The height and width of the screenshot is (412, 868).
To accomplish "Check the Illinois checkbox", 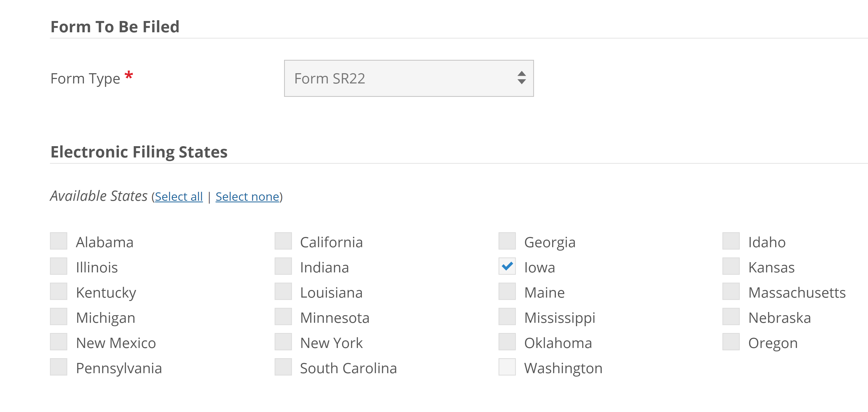I will [x=59, y=267].
